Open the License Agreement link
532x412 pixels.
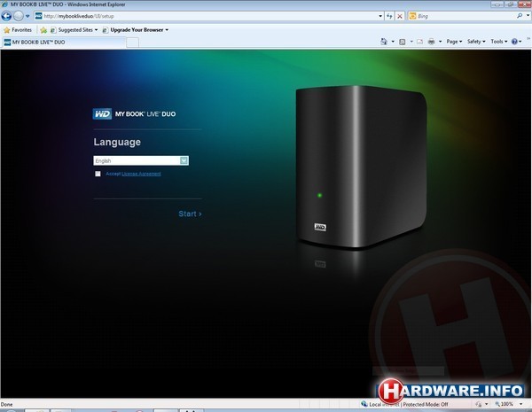(141, 174)
